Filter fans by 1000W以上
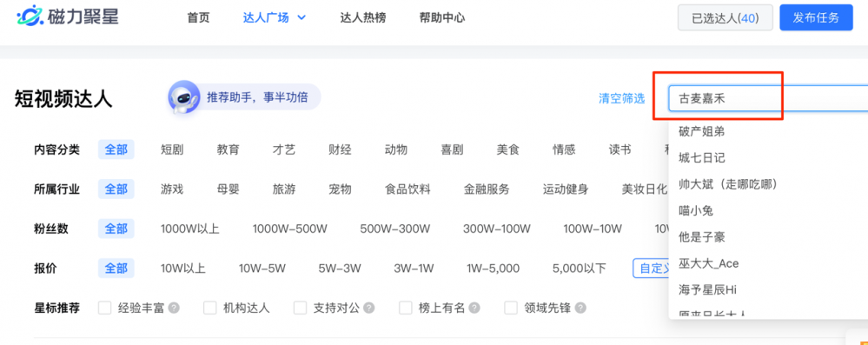 pos(190,229)
